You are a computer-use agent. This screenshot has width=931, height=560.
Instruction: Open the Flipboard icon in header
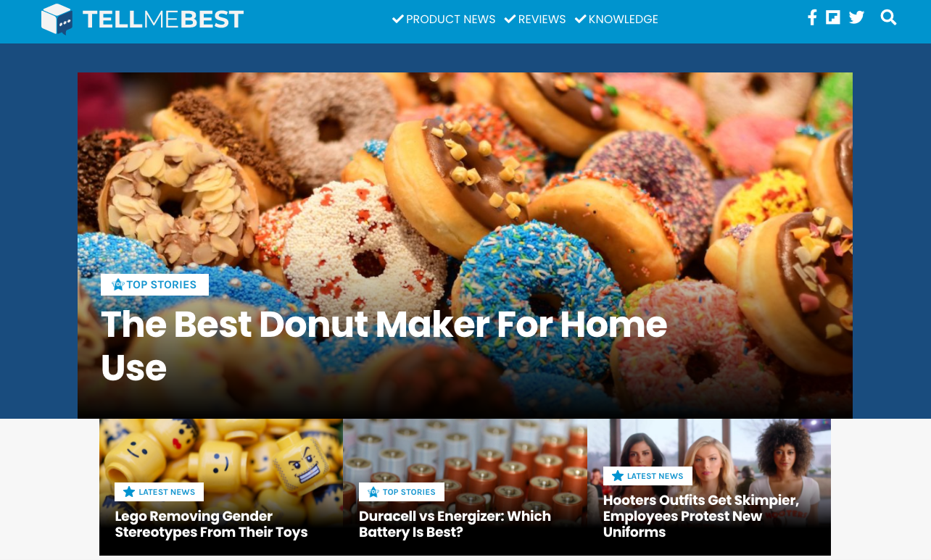coord(833,17)
